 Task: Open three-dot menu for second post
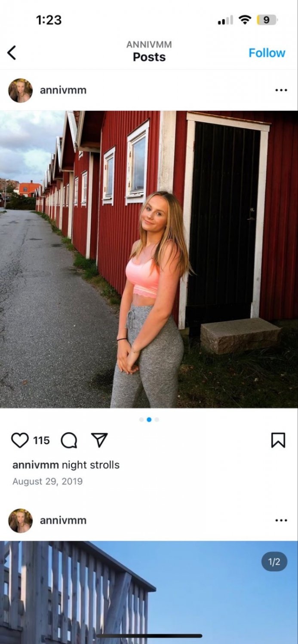(281, 520)
